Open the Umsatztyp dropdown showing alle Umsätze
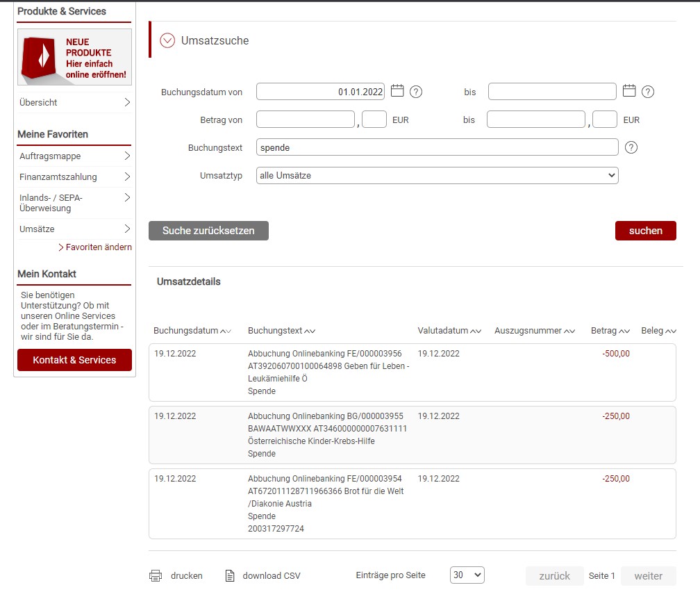Screen dimensions: 700x599 click(x=437, y=176)
